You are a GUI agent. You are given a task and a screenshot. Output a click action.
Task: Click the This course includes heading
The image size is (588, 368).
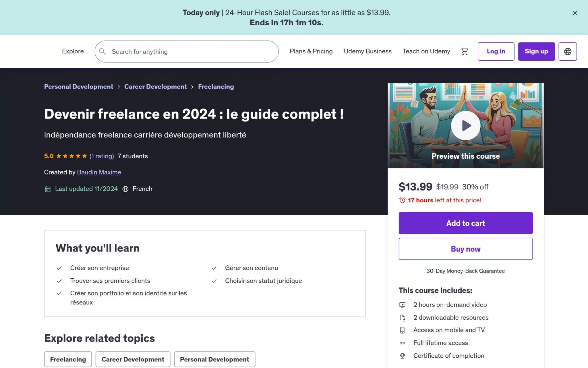435,290
